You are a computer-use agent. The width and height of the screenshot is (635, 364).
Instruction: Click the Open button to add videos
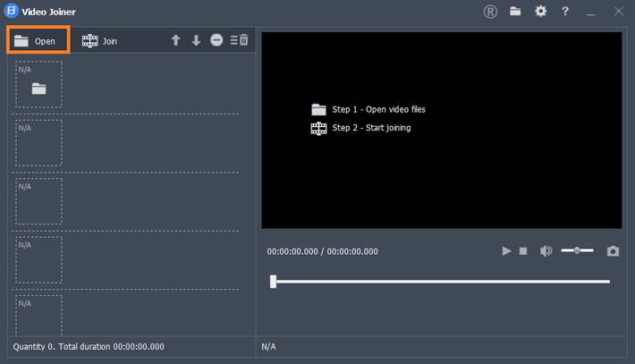point(38,40)
